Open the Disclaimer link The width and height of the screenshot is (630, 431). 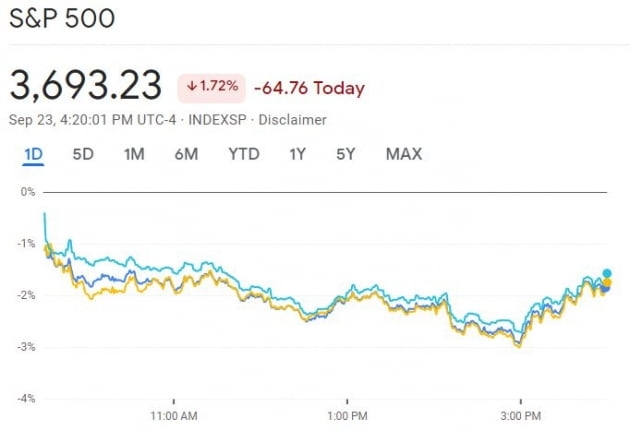[x=294, y=120]
